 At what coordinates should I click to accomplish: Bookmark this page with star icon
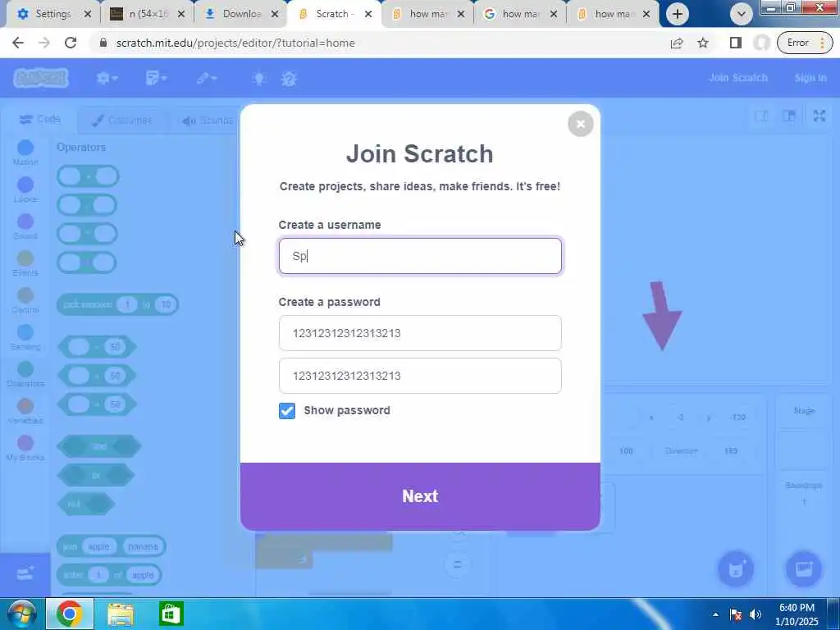coord(703,43)
